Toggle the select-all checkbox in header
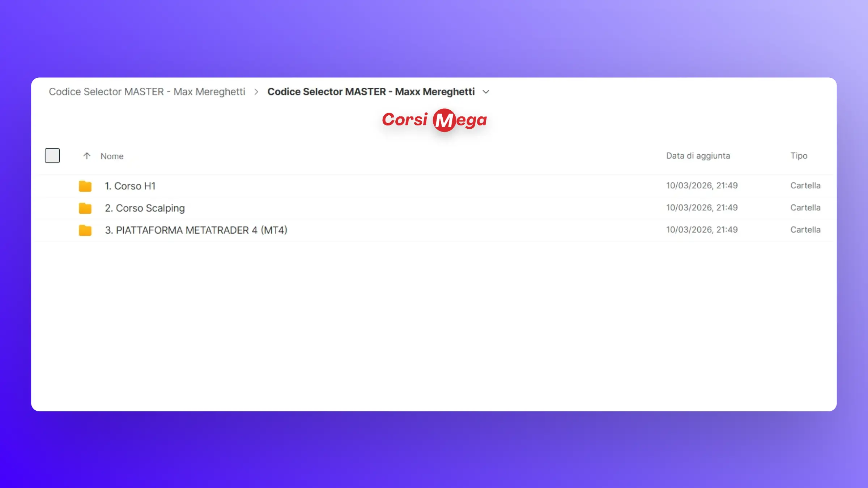Viewport: 868px width, 488px height. [52, 155]
